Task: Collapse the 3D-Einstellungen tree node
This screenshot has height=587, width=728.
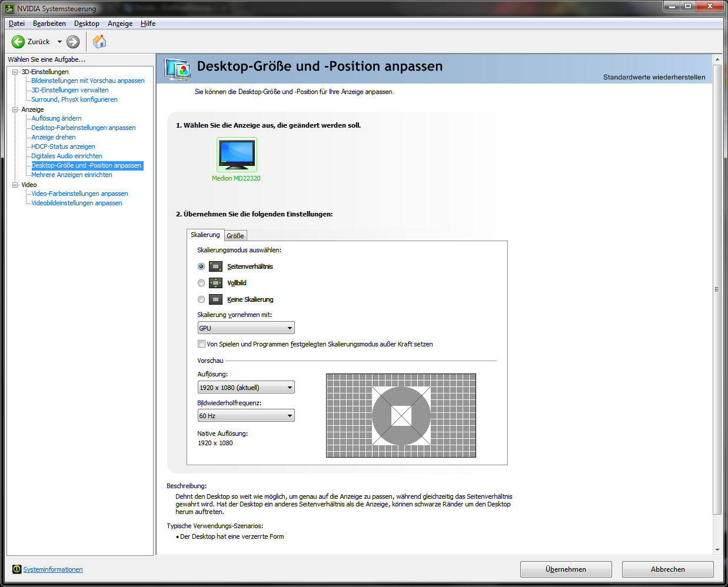Action: tap(15, 72)
